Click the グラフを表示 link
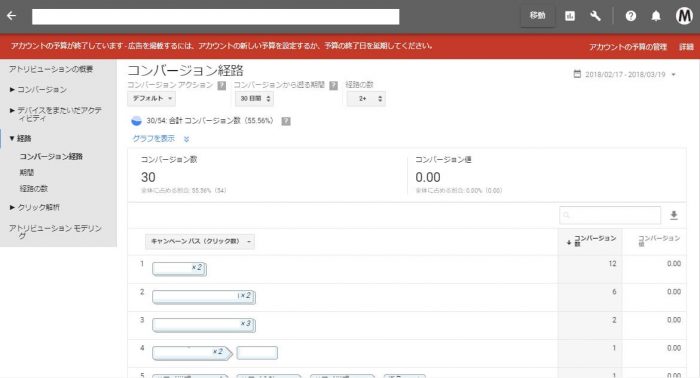This screenshot has height=378, width=700. click(x=154, y=139)
